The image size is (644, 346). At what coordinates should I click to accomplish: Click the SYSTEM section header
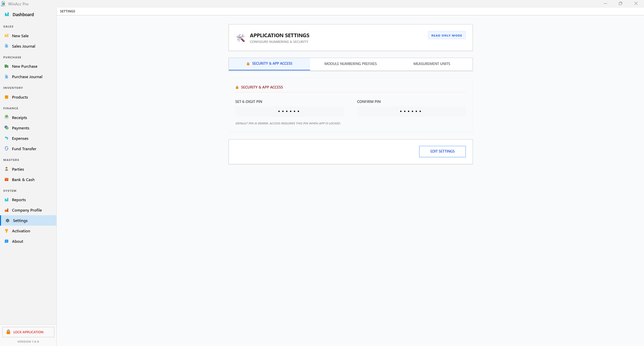[10, 191]
